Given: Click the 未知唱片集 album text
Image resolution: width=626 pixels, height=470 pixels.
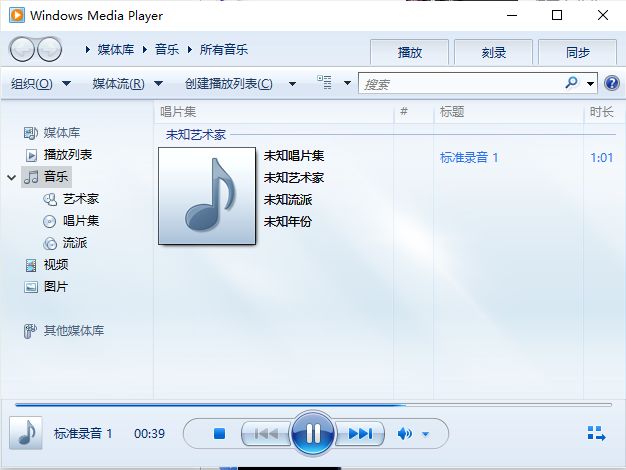Looking at the screenshot, I should click(x=294, y=155).
